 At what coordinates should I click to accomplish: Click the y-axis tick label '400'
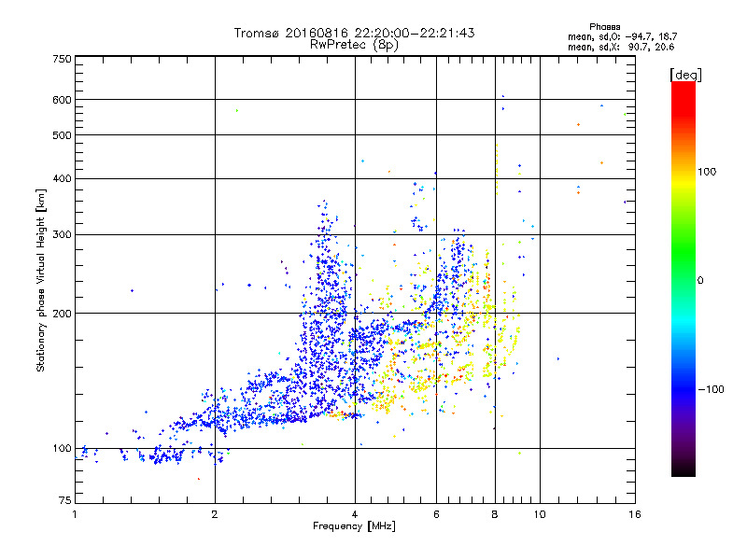click(62, 178)
